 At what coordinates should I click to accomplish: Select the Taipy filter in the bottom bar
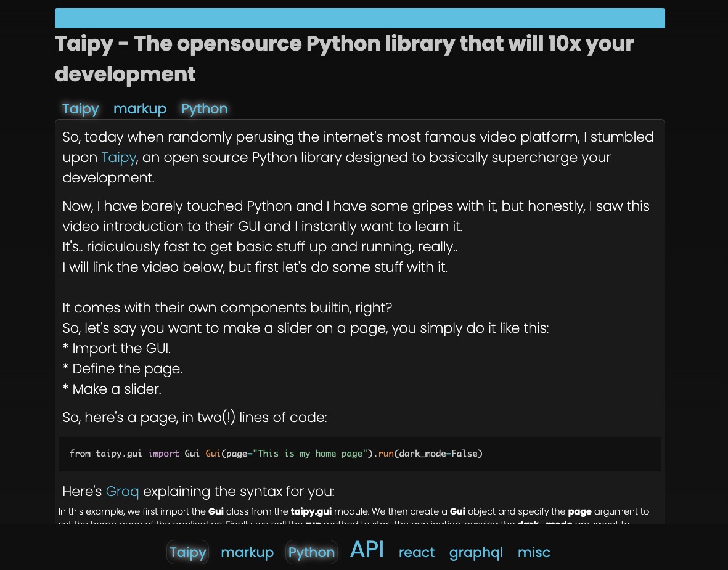point(187,552)
